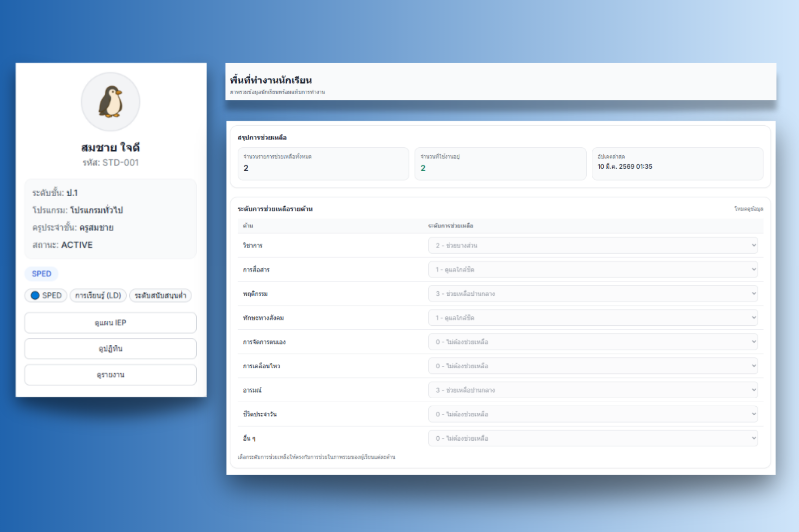Expand the วิชาการ support level dropdown
Screen dimensions: 799x532
593,246
